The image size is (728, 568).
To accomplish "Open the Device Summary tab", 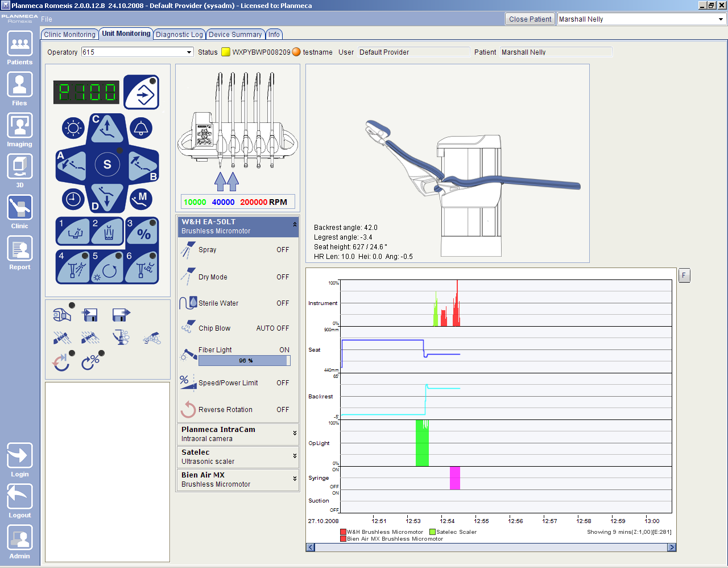I will [235, 35].
